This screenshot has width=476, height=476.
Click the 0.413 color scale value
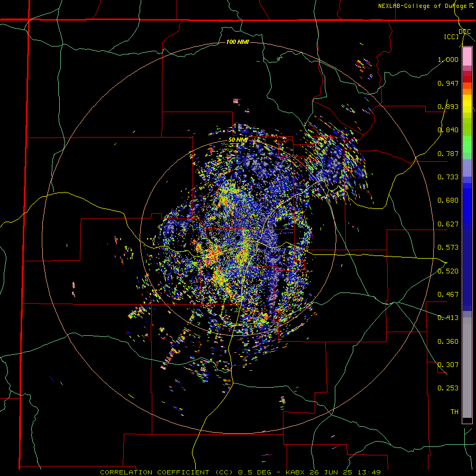point(448,318)
